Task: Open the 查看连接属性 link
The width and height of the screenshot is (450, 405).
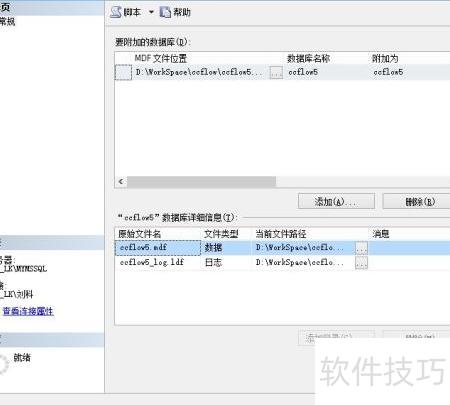Action: click(x=28, y=311)
